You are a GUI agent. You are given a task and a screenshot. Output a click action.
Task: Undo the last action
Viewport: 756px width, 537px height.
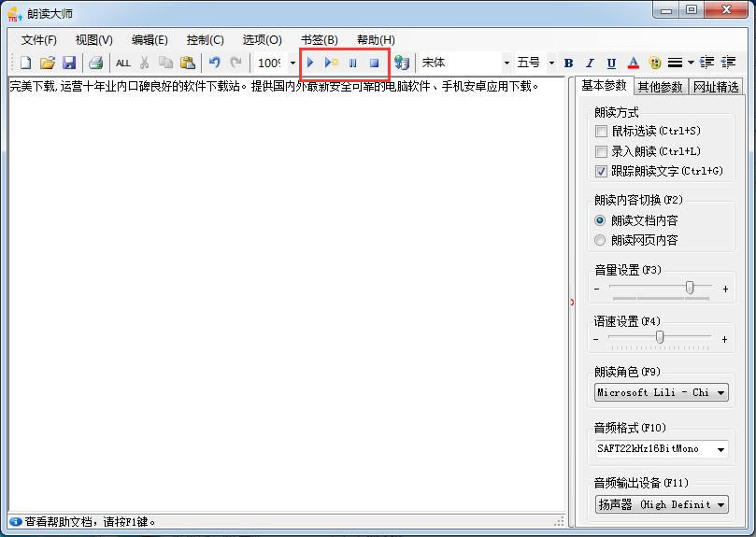click(214, 63)
